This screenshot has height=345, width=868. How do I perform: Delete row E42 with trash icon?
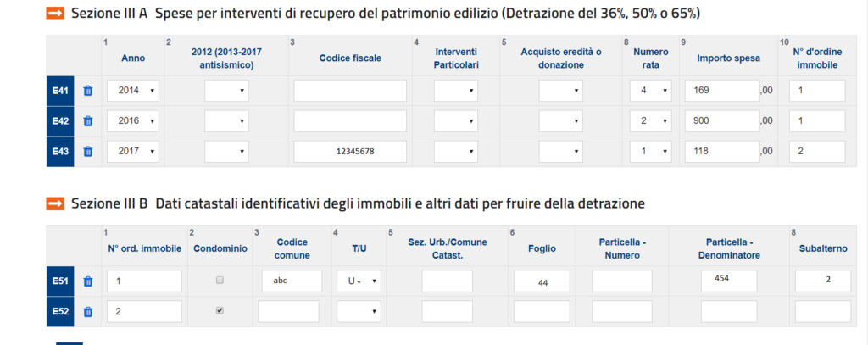(87, 120)
